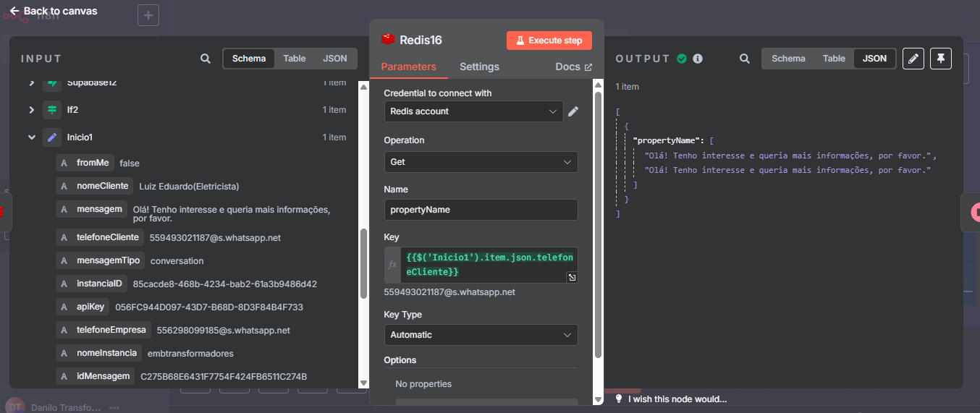Image resolution: width=980 pixels, height=413 pixels.
Task: Edit the Redis account credential pencil
Action: pyautogui.click(x=573, y=111)
